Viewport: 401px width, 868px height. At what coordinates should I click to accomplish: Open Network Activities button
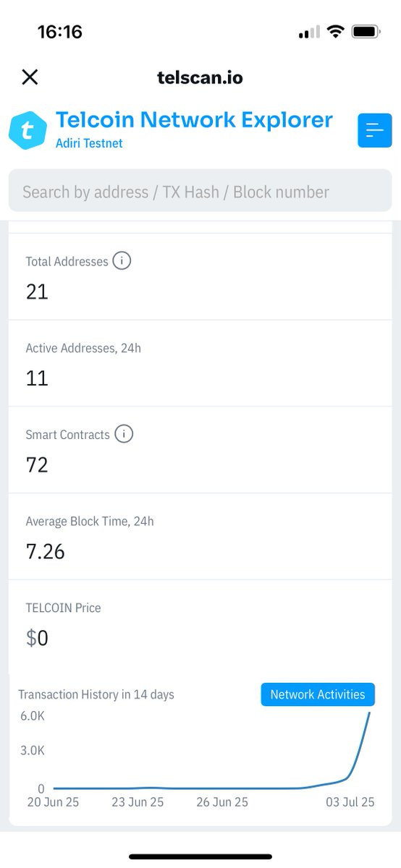coord(318,694)
